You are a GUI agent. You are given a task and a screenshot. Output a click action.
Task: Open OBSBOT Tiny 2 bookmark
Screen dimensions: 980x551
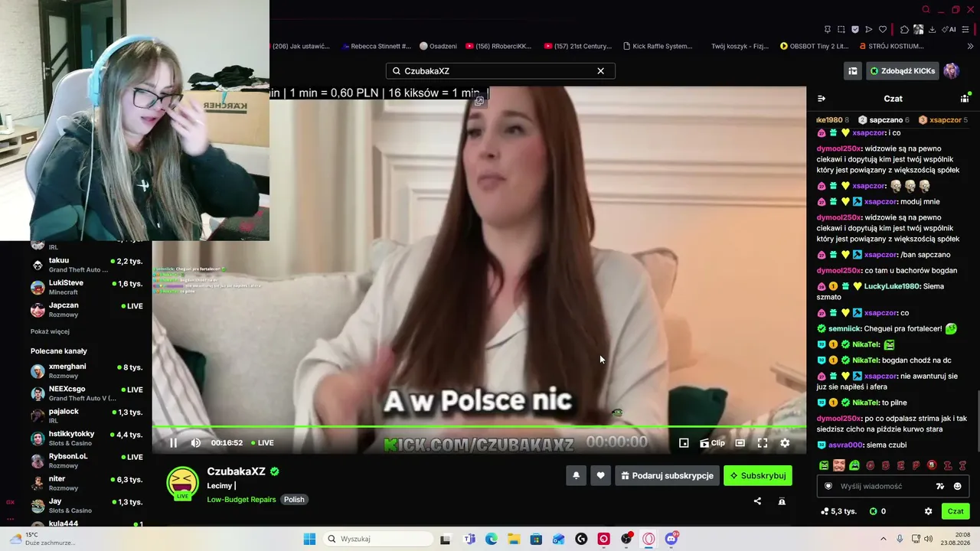pos(815,46)
